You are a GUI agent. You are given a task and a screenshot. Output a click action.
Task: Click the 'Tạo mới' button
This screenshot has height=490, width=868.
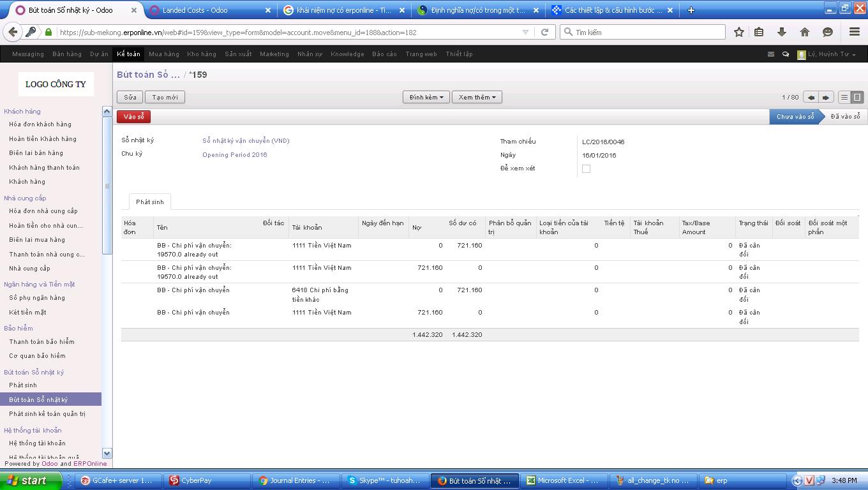coord(165,97)
